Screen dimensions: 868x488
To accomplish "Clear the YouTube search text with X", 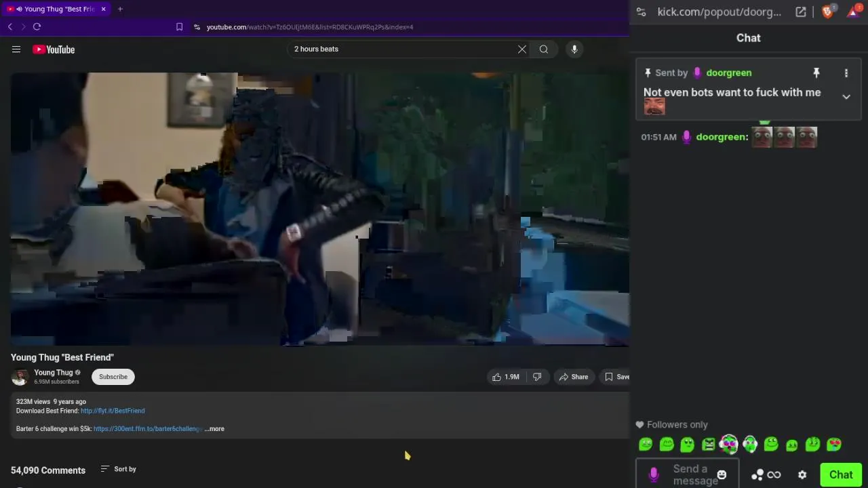I will [x=522, y=49].
